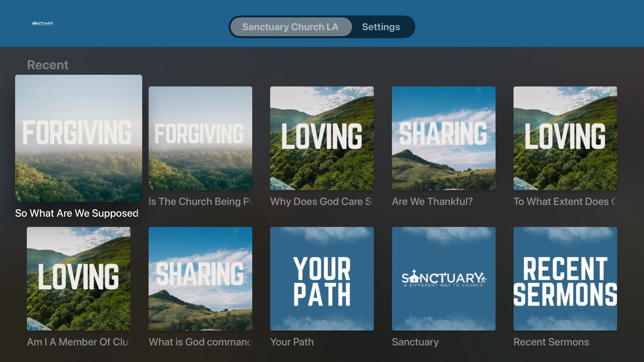Open the Settings tab
This screenshot has height=362, width=644.
(x=381, y=27)
